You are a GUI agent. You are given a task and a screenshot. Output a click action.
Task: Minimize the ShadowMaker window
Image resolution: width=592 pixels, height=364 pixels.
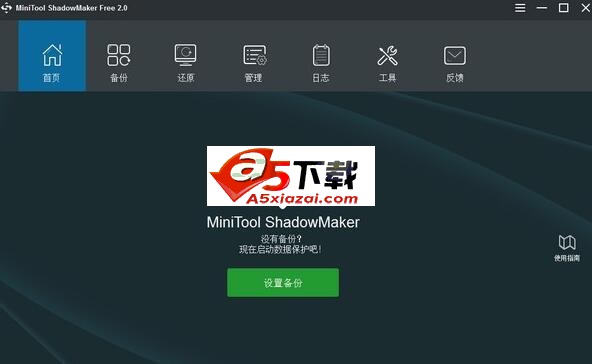tap(542, 8)
